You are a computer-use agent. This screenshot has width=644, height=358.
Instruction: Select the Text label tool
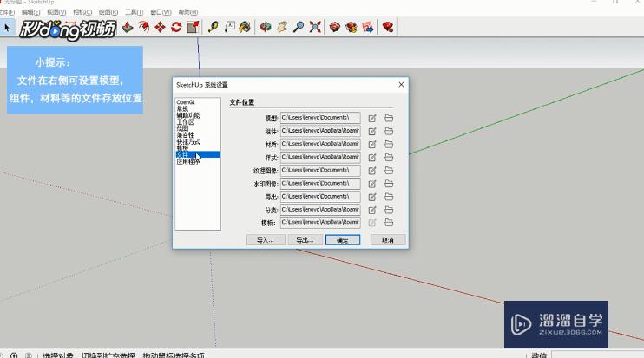click(229, 28)
